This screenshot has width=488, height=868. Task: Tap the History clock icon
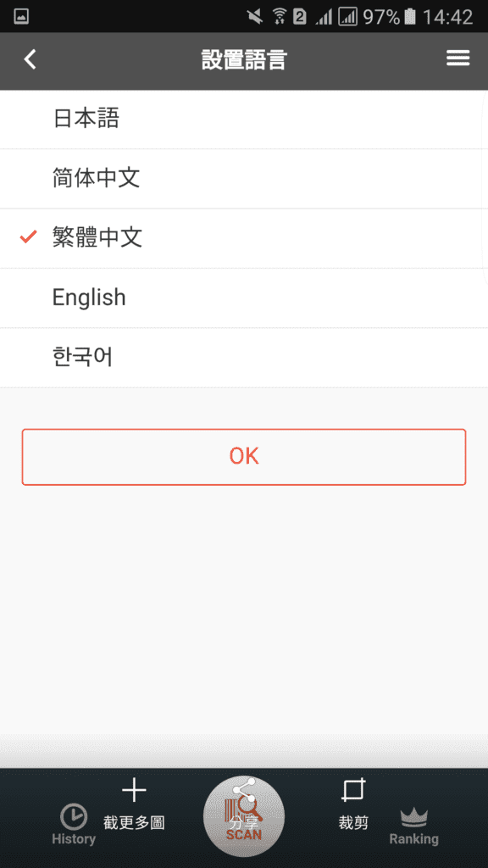[73, 816]
